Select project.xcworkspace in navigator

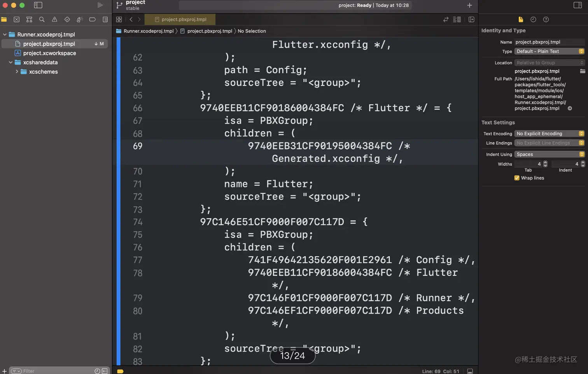click(x=49, y=53)
